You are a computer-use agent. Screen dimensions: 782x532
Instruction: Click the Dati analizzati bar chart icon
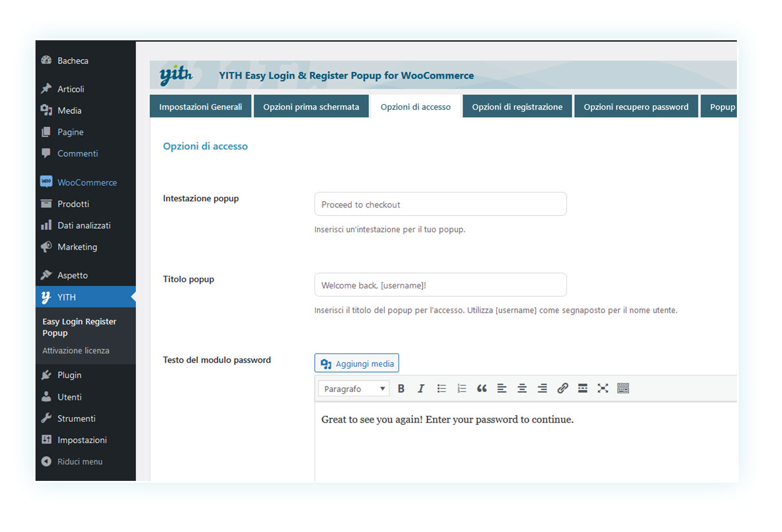pos(46,225)
